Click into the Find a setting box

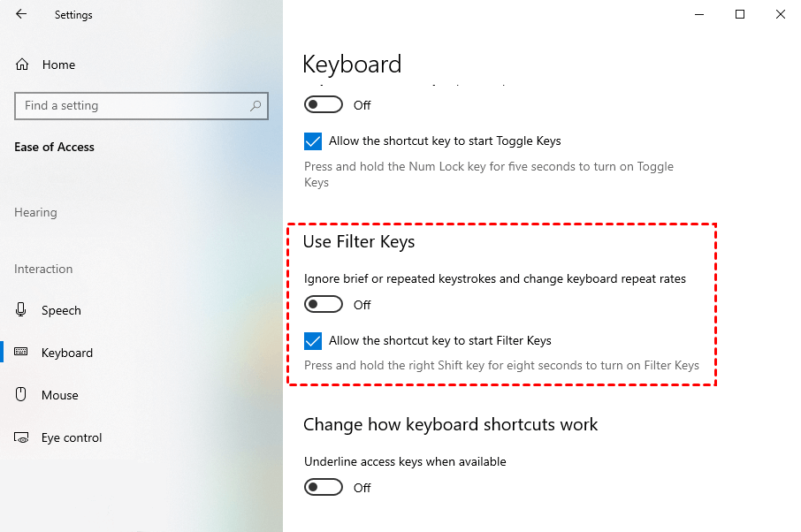pyautogui.click(x=133, y=106)
